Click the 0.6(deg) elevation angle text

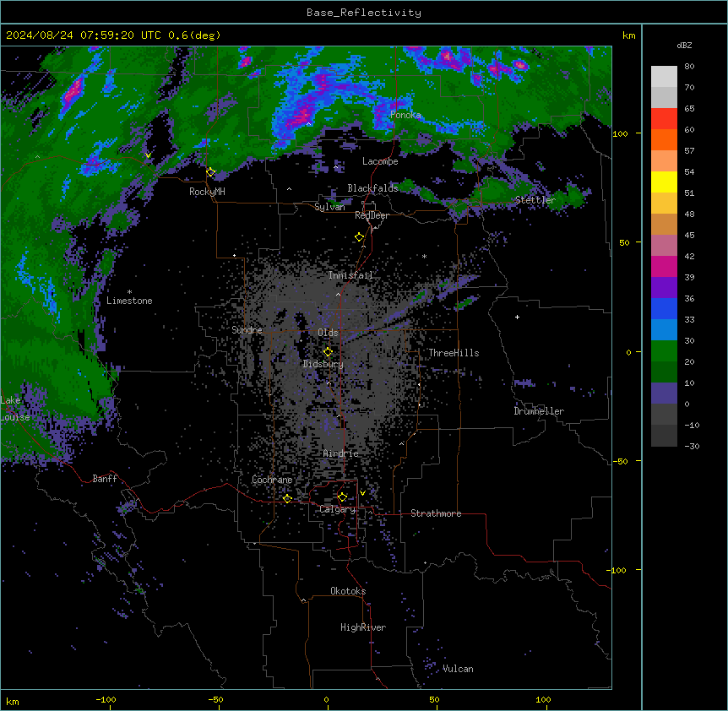click(x=194, y=35)
